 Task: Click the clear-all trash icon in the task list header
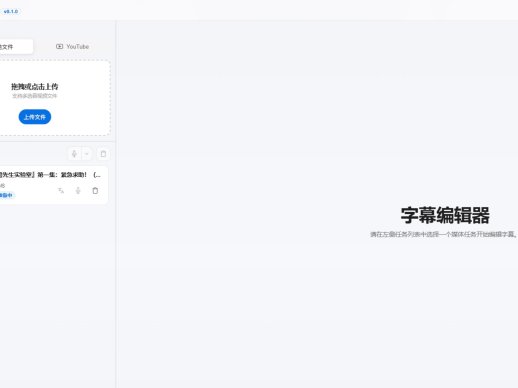pos(103,154)
